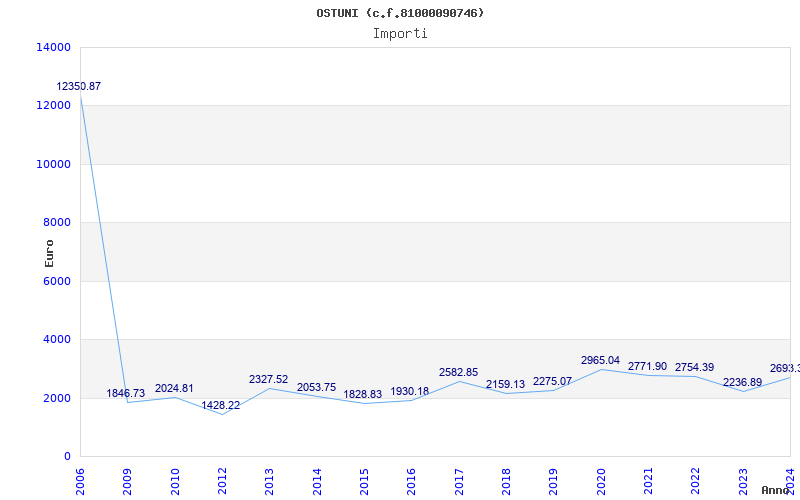Viewport: 800px width, 500px height.
Task: Click the x-axis year 2012
Action: [222, 482]
